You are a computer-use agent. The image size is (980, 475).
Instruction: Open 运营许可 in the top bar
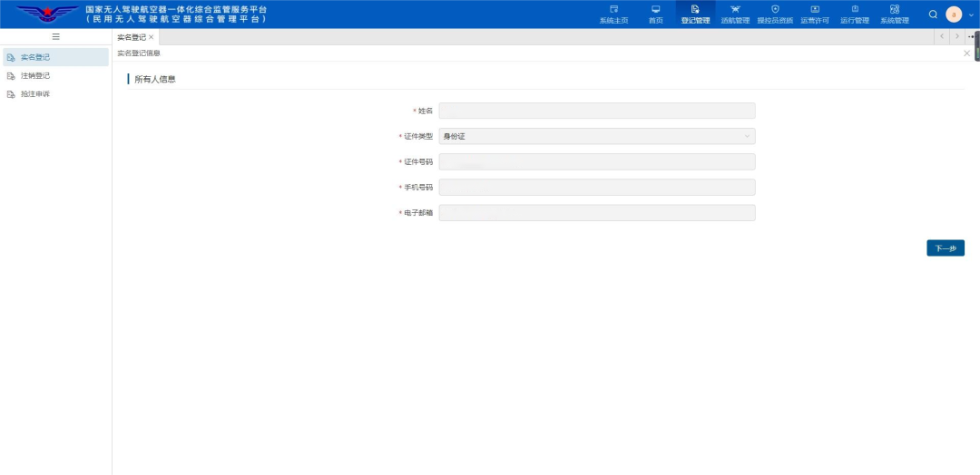click(x=815, y=15)
